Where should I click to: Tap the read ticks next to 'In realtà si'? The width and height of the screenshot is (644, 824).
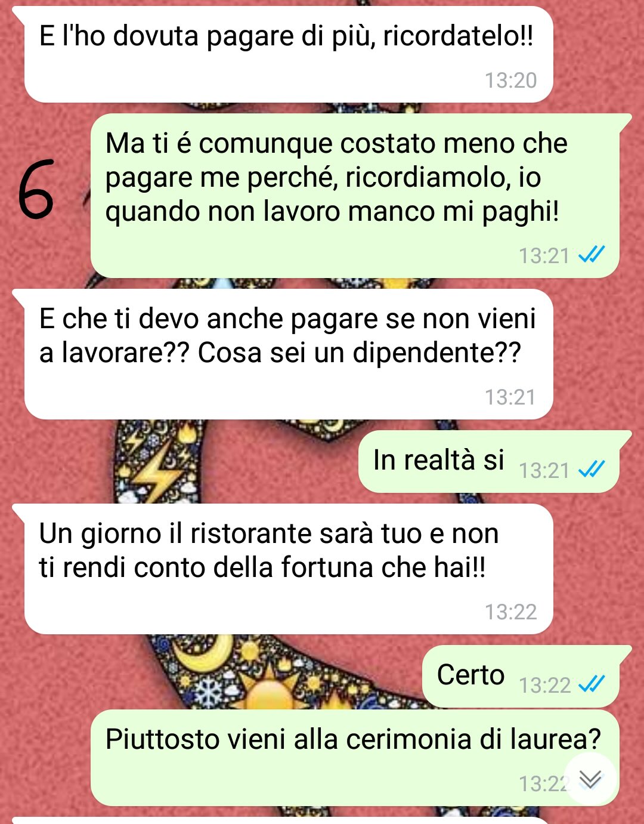pyautogui.click(x=592, y=470)
